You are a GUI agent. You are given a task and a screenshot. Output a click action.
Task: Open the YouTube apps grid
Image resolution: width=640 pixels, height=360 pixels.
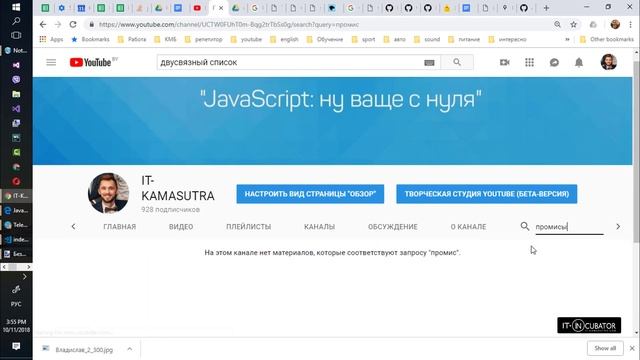(529, 62)
